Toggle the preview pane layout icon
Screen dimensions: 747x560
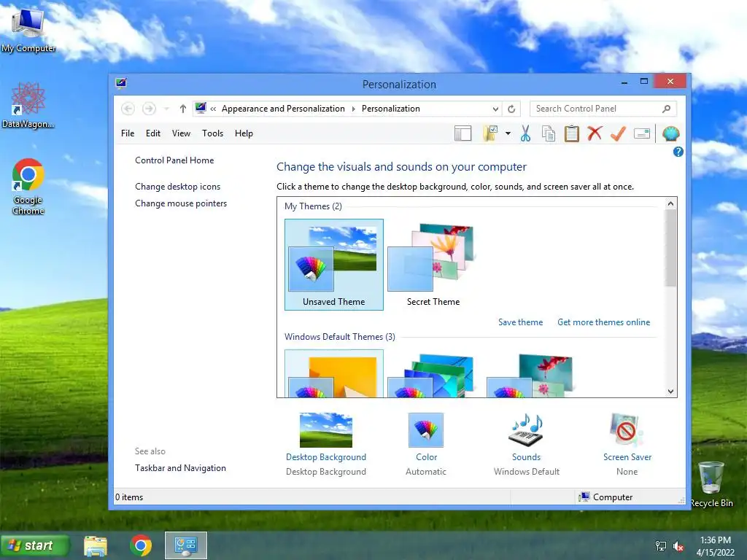tap(462, 134)
